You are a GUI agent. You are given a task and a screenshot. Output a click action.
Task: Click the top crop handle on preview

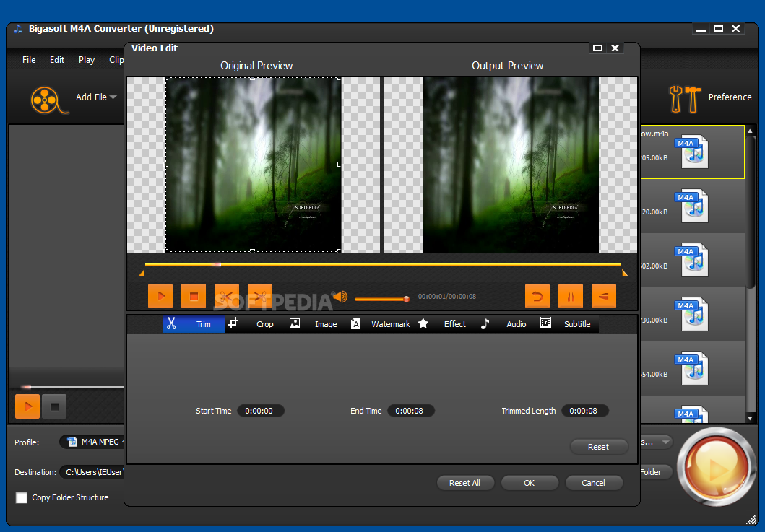[253, 78]
